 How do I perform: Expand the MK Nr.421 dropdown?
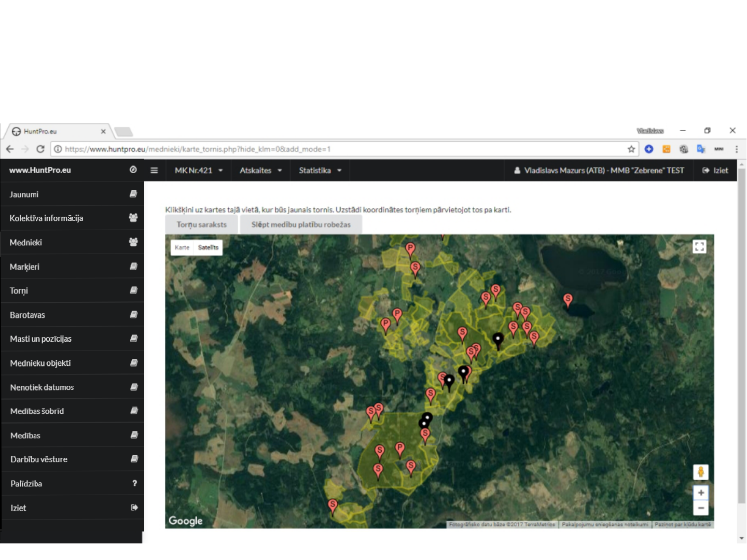pos(199,170)
